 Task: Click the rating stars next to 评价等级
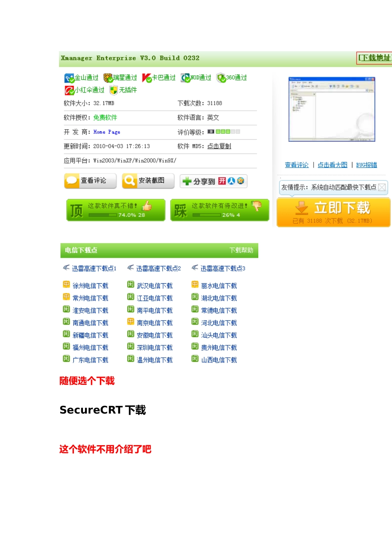224,132
